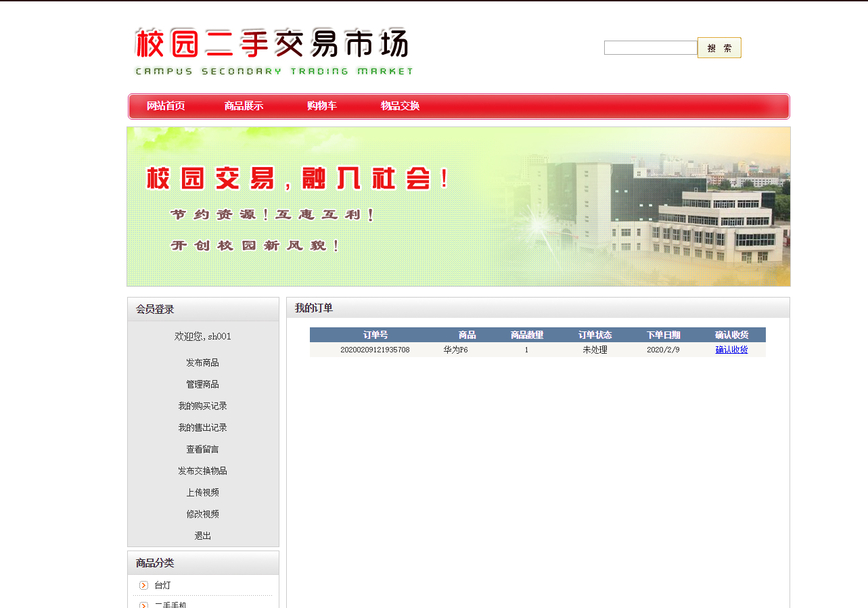Open 网站首页 in the red navigation bar
The image size is (868, 608).
166,106
